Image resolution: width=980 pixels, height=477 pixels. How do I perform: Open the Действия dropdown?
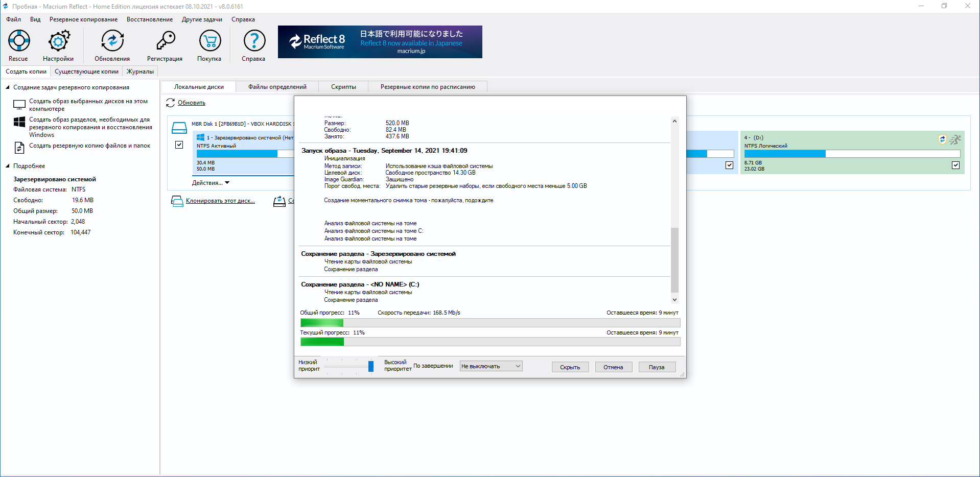pos(211,183)
